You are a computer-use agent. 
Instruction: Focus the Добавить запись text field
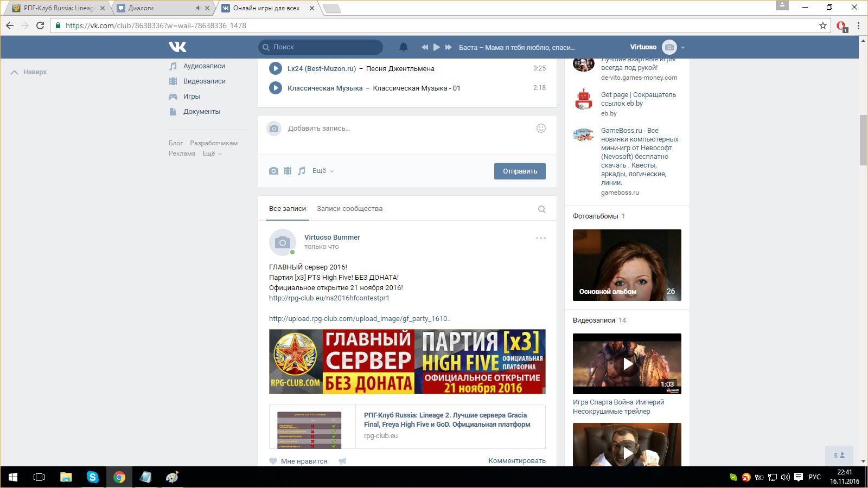coord(407,129)
